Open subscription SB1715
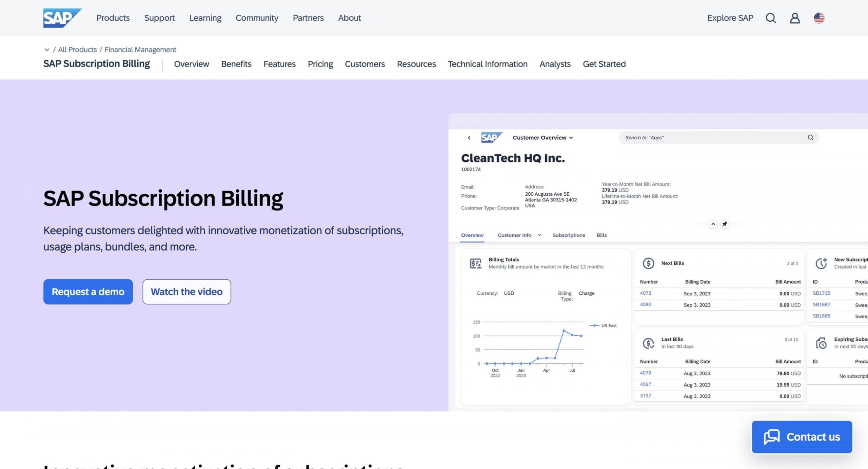The width and height of the screenshot is (868, 469). coord(821,293)
